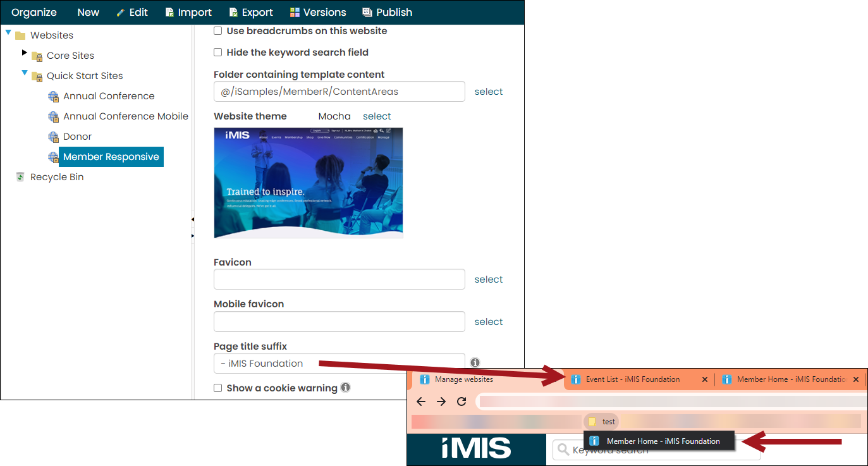Click the browser address bar
868x466 pixels.
(x=672, y=402)
